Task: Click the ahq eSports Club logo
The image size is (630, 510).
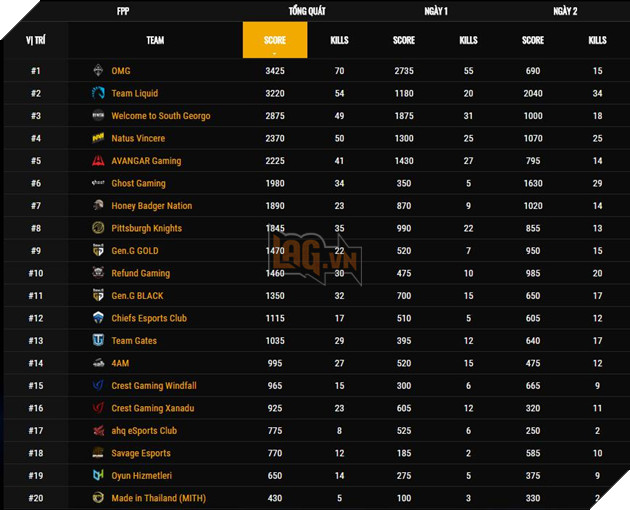Action: (x=98, y=430)
